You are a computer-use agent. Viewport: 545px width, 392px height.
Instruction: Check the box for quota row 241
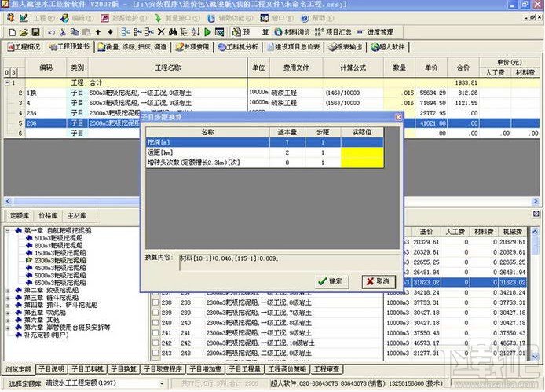click(x=155, y=333)
